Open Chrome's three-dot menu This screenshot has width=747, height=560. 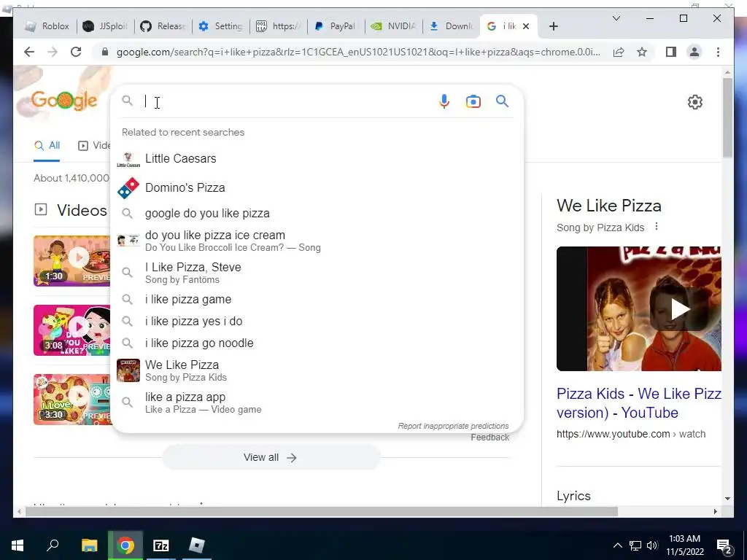tap(718, 52)
